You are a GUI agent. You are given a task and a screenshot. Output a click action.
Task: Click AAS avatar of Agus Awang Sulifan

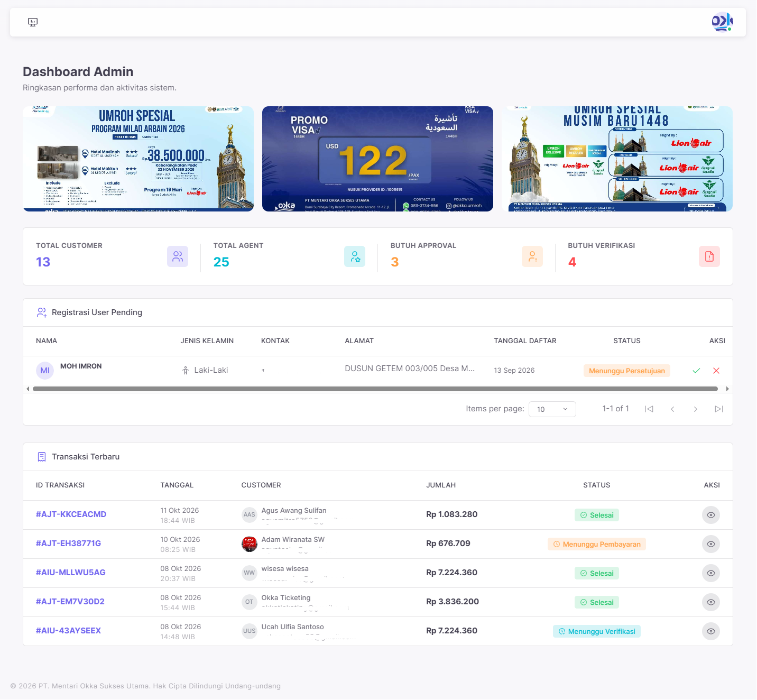(x=250, y=514)
